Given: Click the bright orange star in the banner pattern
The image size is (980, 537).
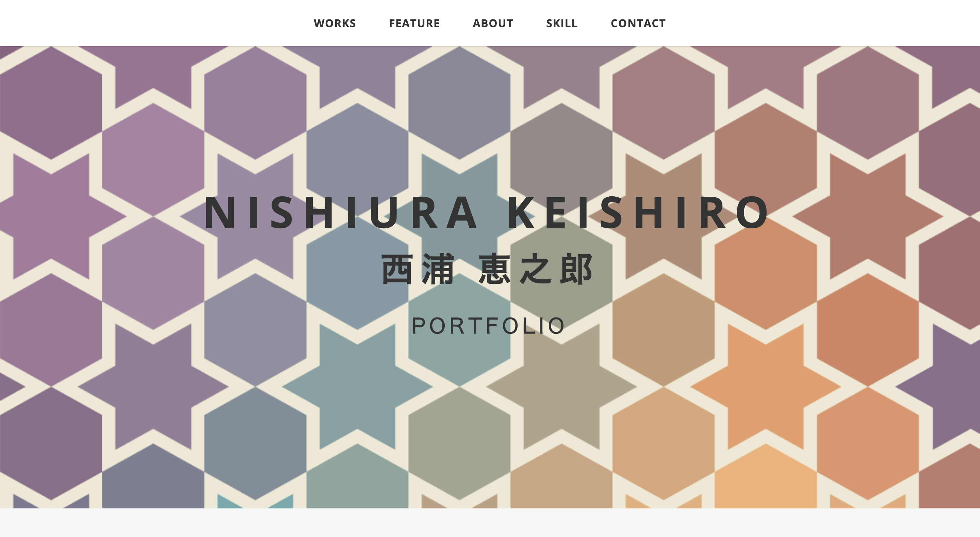Looking at the screenshot, I should pos(765,387).
